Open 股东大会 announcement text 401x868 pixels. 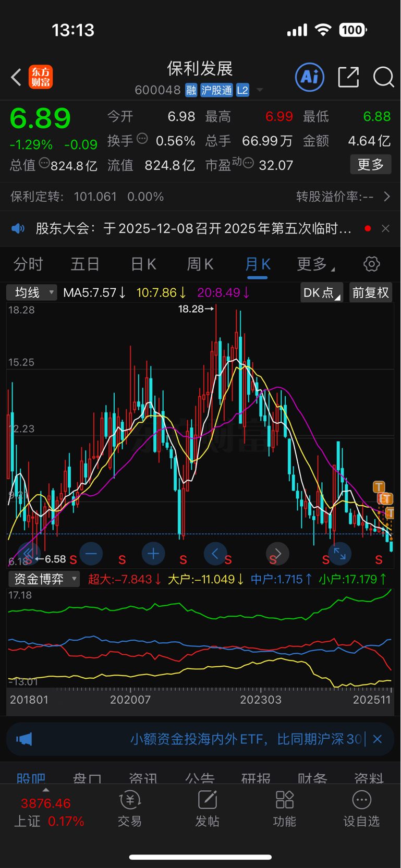[x=193, y=228]
